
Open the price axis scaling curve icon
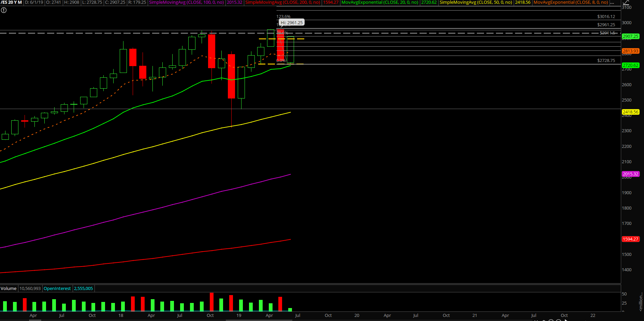(626, 2)
